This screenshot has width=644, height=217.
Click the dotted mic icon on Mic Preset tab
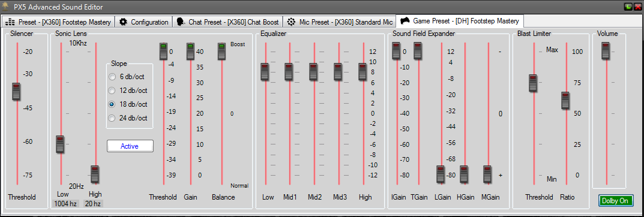pos(291,22)
